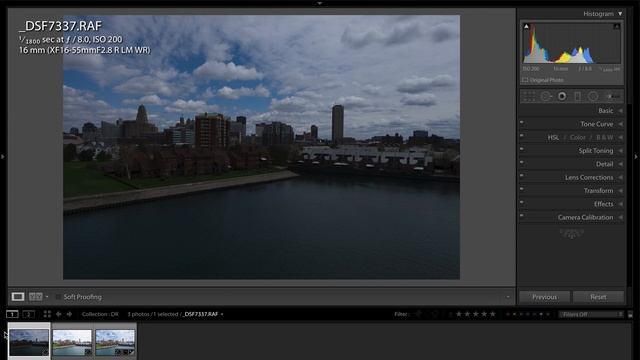The height and width of the screenshot is (360, 640).
Task: Select the Radial Filter tool
Action: (x=593, y=96)
